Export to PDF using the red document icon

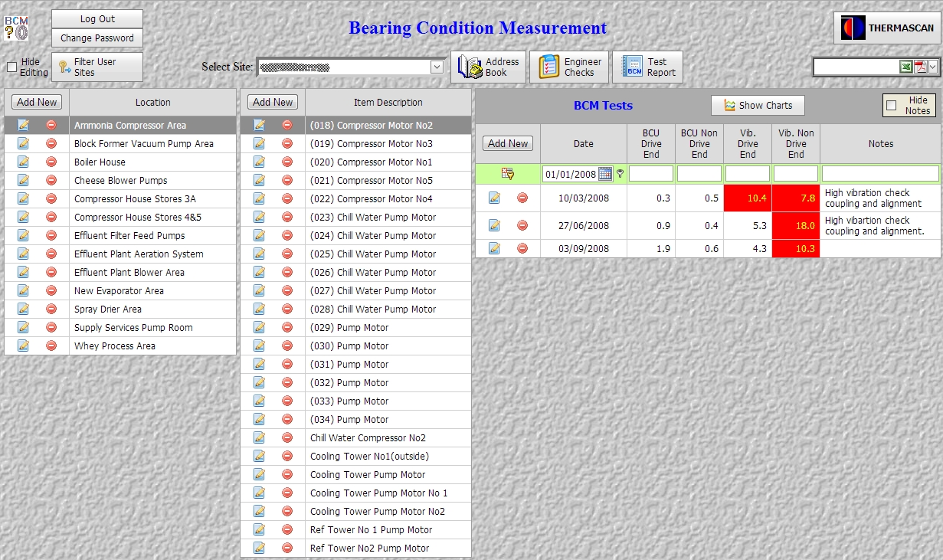point(920,67)
